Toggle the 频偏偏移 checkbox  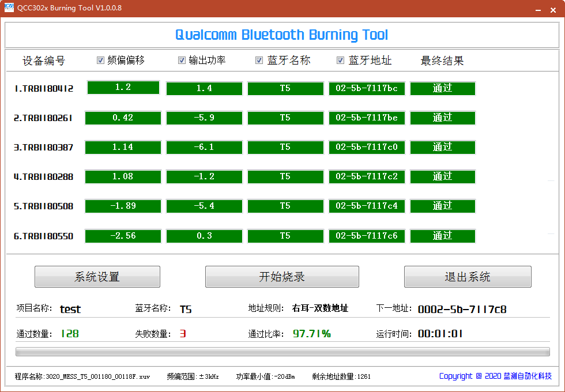100,60
